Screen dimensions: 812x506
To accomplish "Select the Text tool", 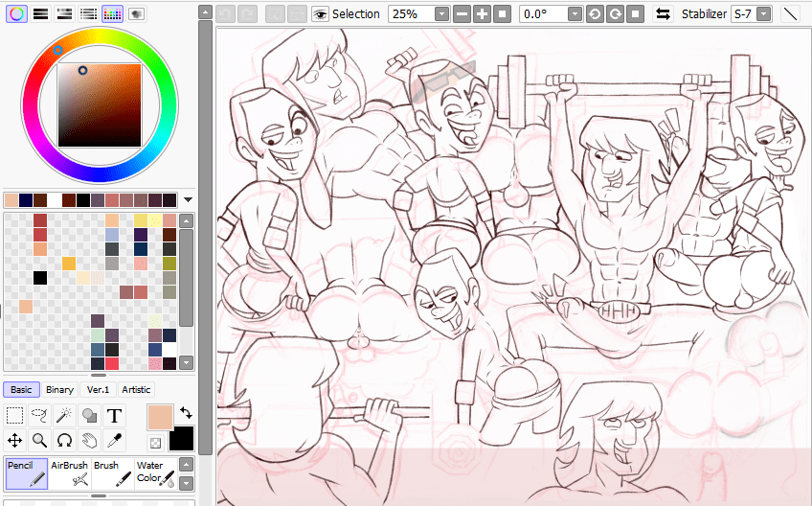I will click(x=114, y=416).
